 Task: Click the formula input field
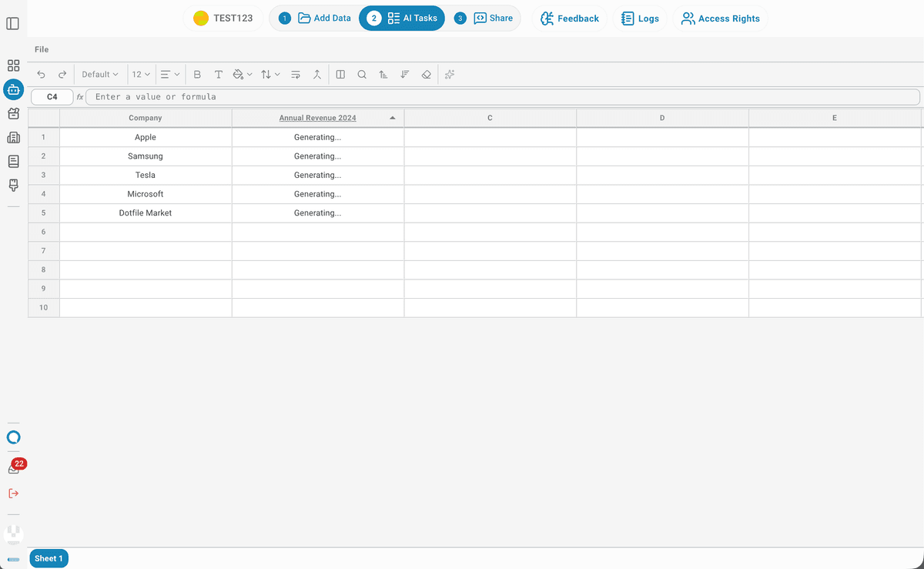pos(503,97)
